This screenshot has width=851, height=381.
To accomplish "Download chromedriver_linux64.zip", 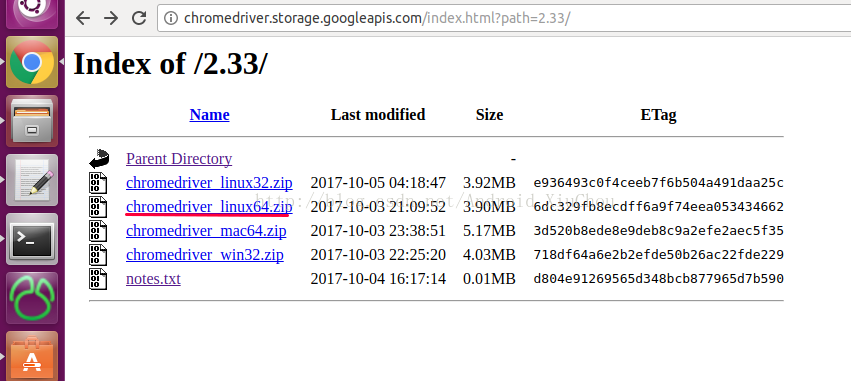I will click(209, 207).
